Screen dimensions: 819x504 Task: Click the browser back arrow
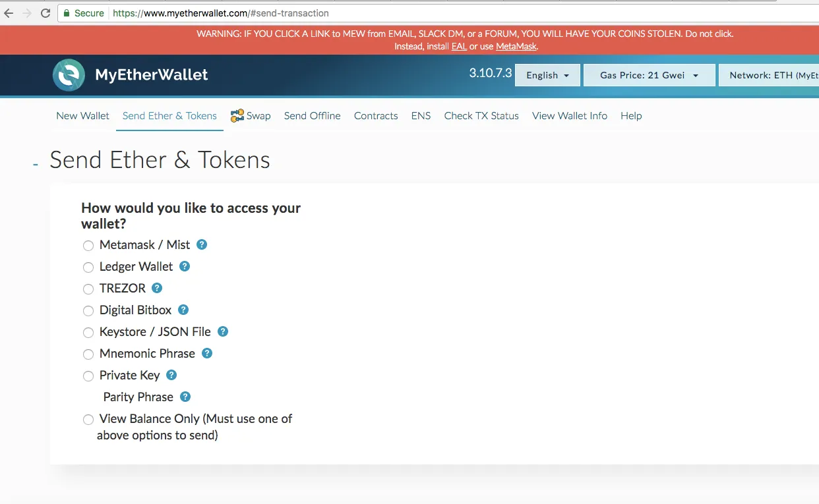click(9, 13)
